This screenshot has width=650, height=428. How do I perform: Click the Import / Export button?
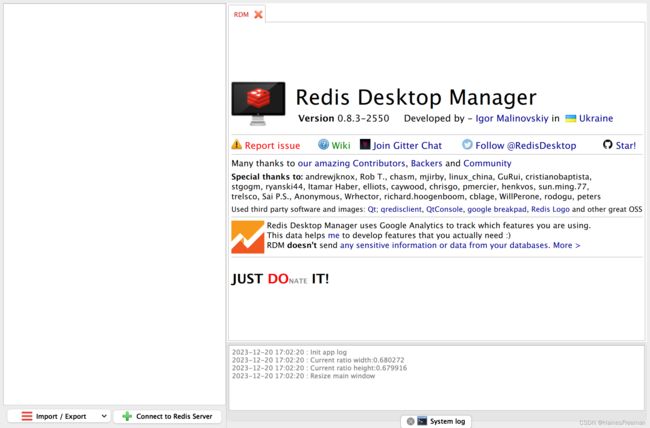[59, 416]
